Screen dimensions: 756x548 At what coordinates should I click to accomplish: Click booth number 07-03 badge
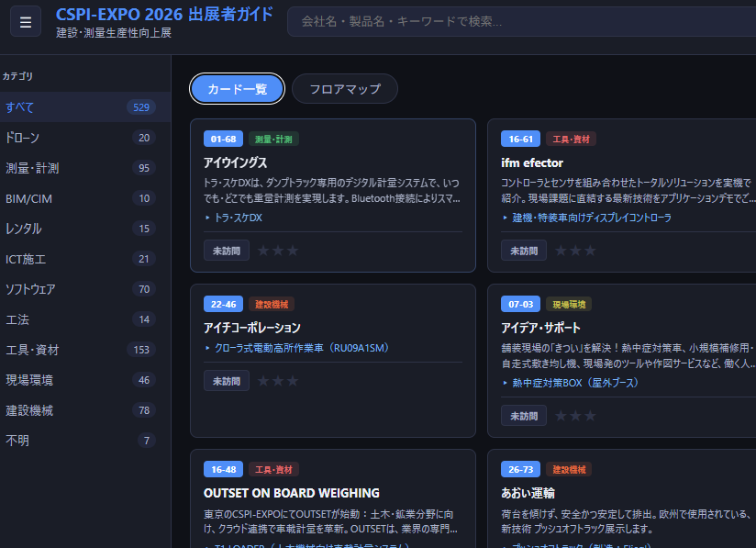pyautogui.click(x=521, y=305)
